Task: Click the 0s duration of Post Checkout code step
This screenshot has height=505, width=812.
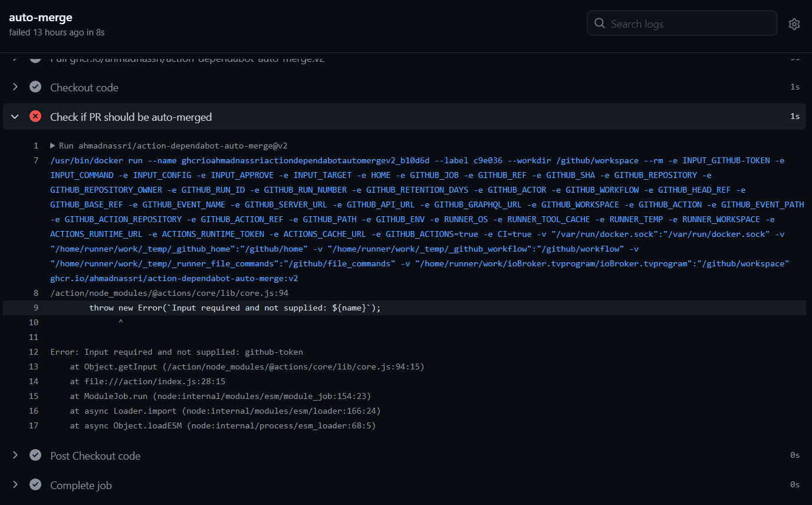Action: 795,456
